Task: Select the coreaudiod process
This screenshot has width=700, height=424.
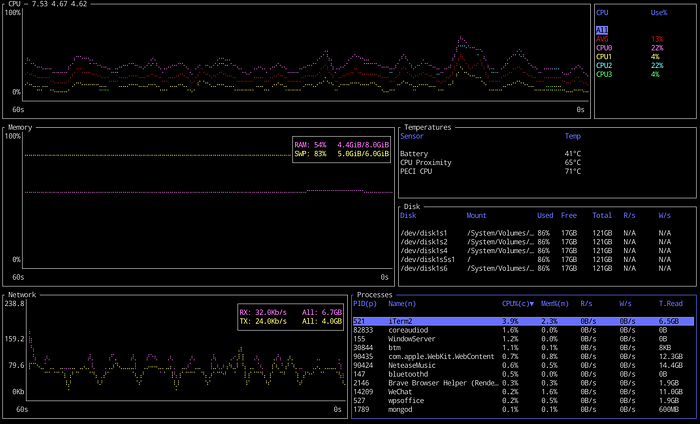Action: tap(523, 330)
